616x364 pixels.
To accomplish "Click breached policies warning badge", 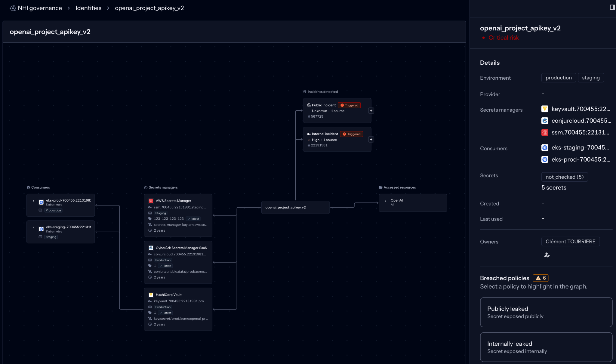I will [x=541, y=278].
